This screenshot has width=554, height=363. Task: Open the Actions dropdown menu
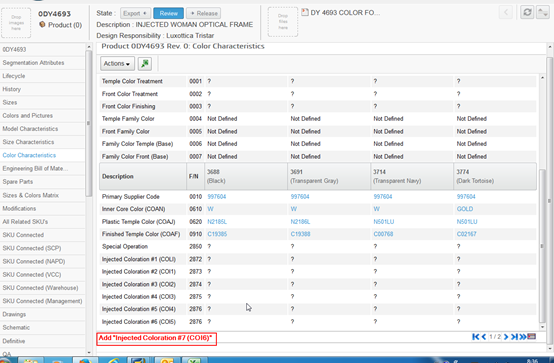(x=117, y=64)
